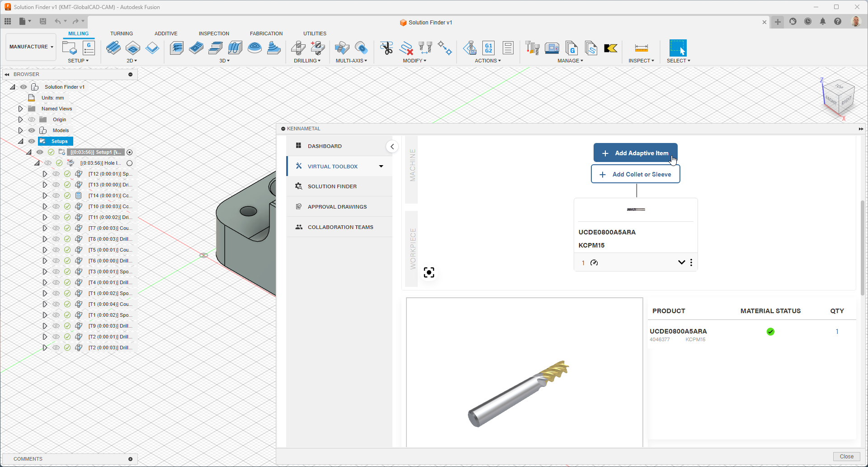The width and height of the screenshot is (868, 467).
Task: Click the Add Collet or Sleeve button
Action: click(635, 174)
